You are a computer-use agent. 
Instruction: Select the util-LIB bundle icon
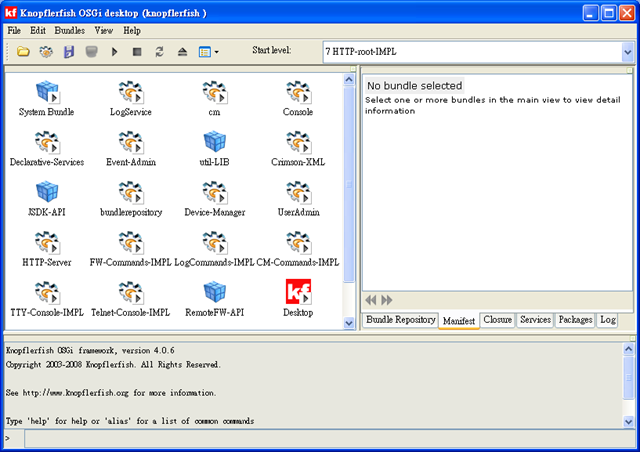[x=214, y=141]
